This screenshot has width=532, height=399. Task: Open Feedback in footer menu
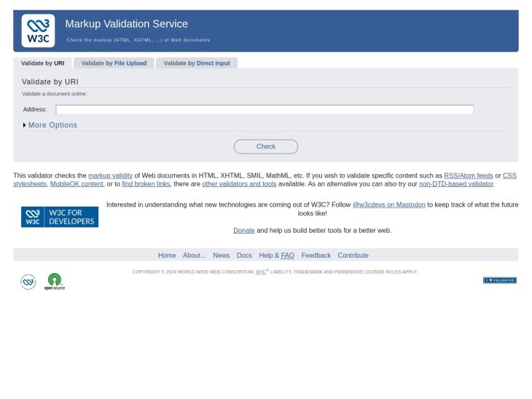(x=316, y=256)
